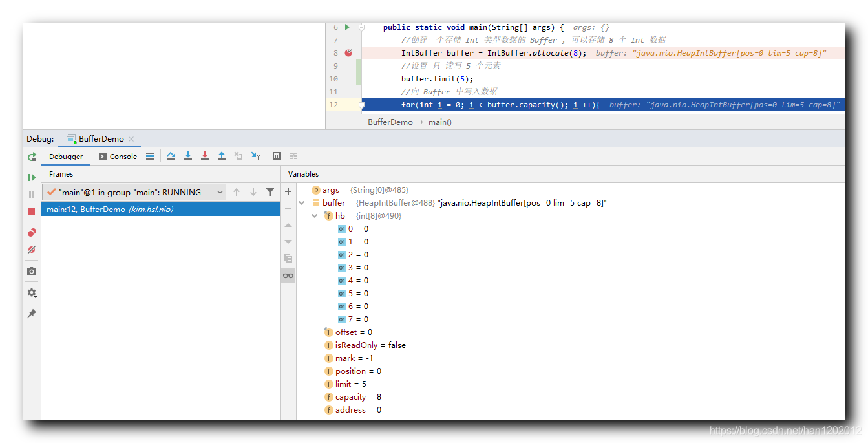Stop debugging with red square icon
Image resolution: width=868 pixels, height=443 pixels.
pyautogui.click(x=32, y=211)
